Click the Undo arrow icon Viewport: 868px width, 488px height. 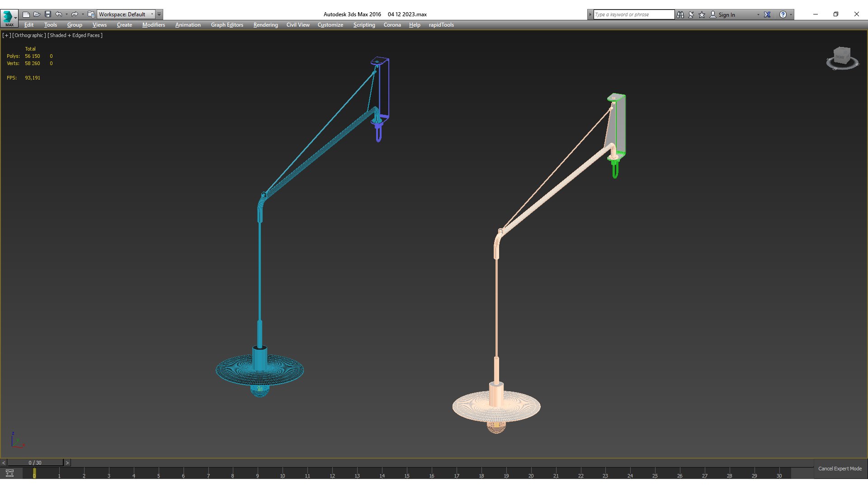click(x=59, y=14)
